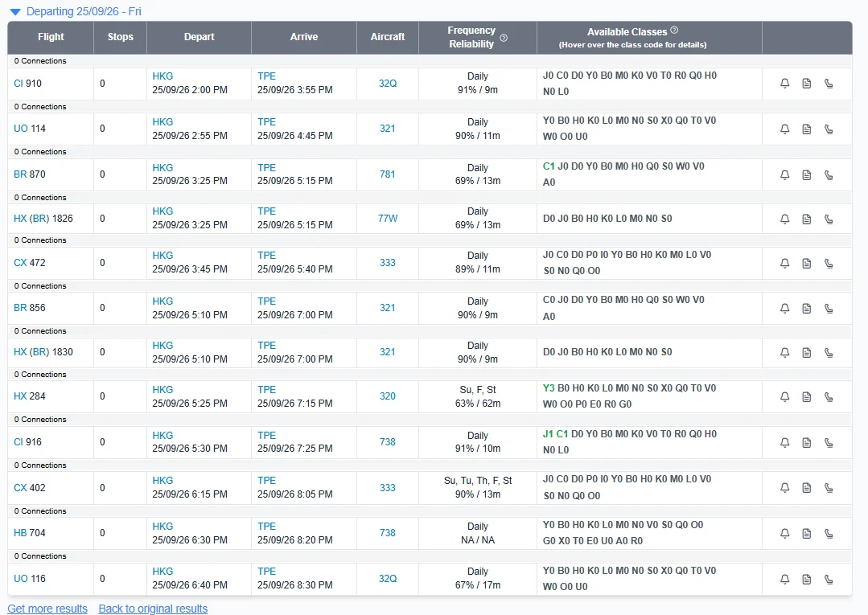Open flight details document for CI 910

pos(807,84)
